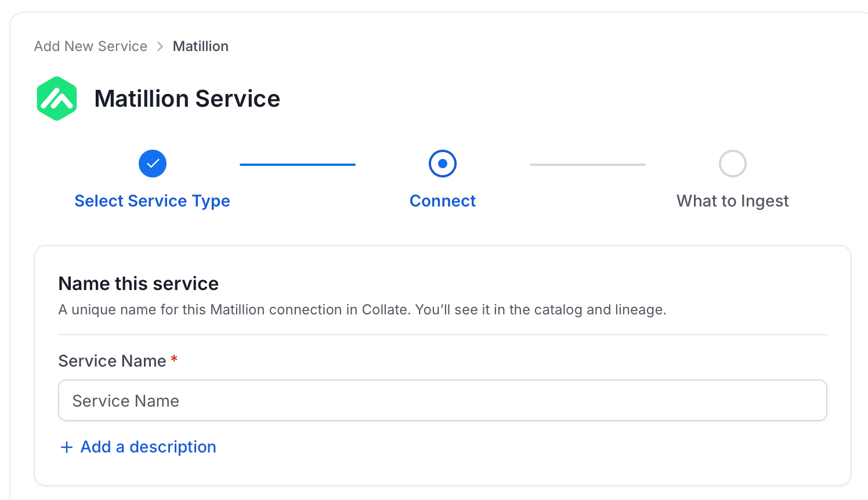Click the 'A unique name for this Matillion connection' text
The image size is (868, 500).
pyautogui.click(x=363, y=310)
